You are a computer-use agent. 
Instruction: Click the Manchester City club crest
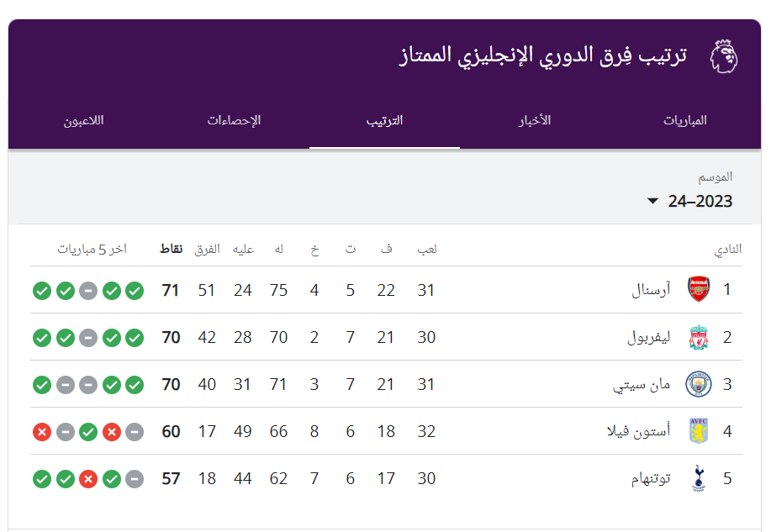(699, 384)
